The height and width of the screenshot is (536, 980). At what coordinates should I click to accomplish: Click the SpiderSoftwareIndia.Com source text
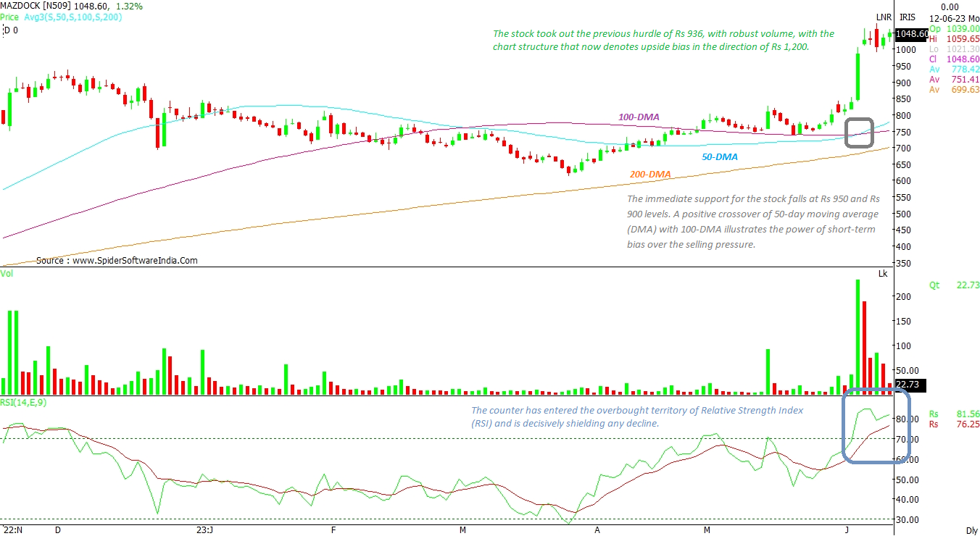[x=117, y=260]
